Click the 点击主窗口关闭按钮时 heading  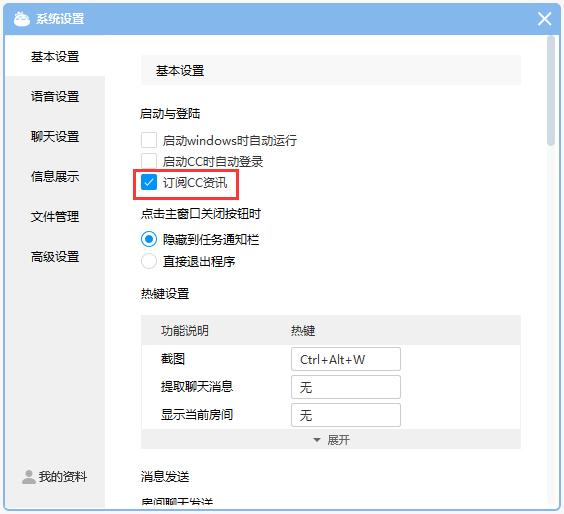click(x=201, y=214)
